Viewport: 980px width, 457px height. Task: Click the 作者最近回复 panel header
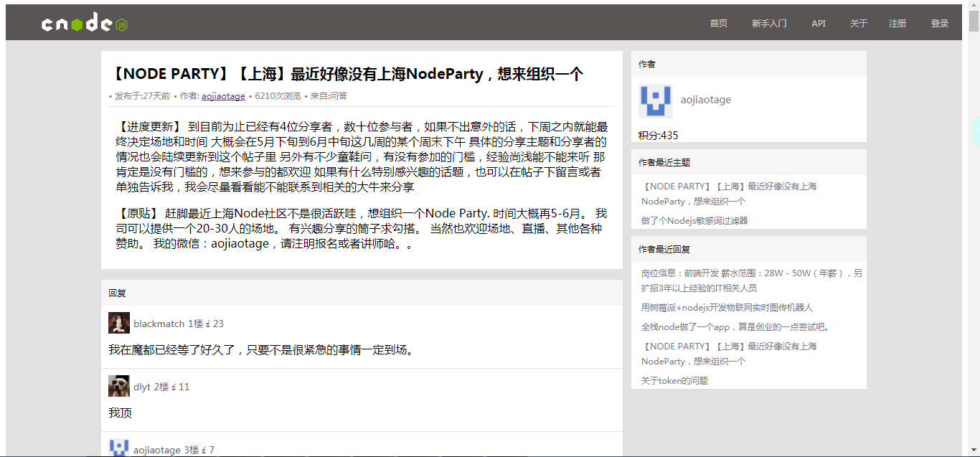[x=749, y=249]
